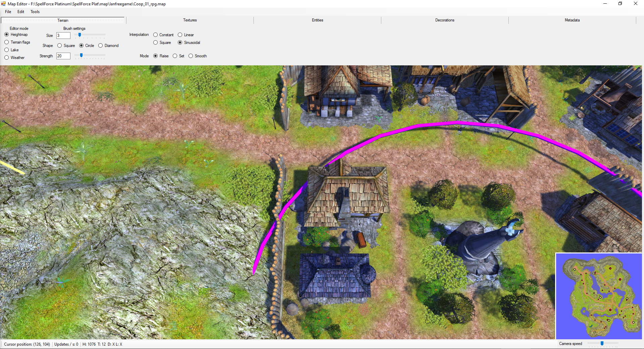This screenshot has height=349, width=644.
Task: Click the 'Interpolation' label
Action: [x=139, y=35]
